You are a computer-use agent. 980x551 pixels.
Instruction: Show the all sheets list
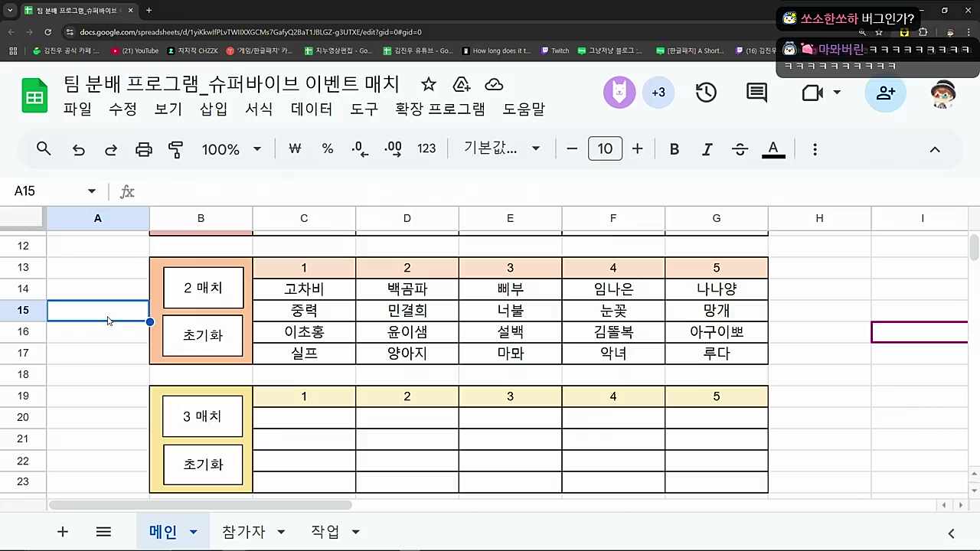(103, 532)
